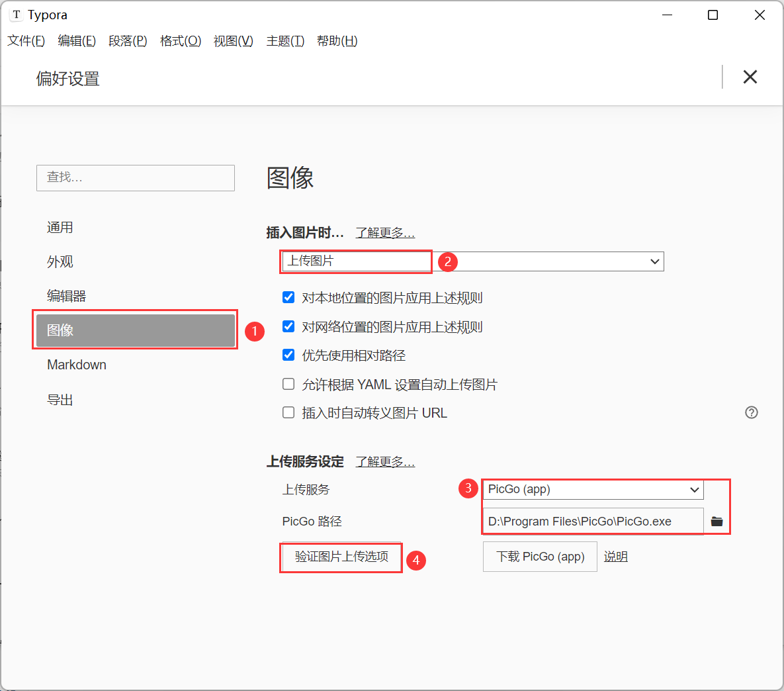Open 了解更多 link next to 上传服务设定
Viewport: 784px width, 691px height.
point(385,461)
